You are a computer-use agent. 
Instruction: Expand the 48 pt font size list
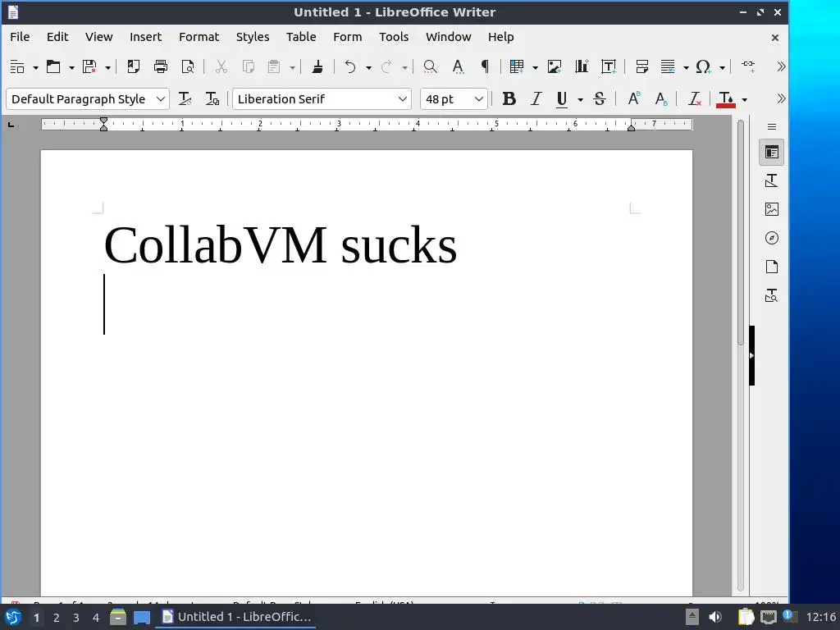(479, 99)
